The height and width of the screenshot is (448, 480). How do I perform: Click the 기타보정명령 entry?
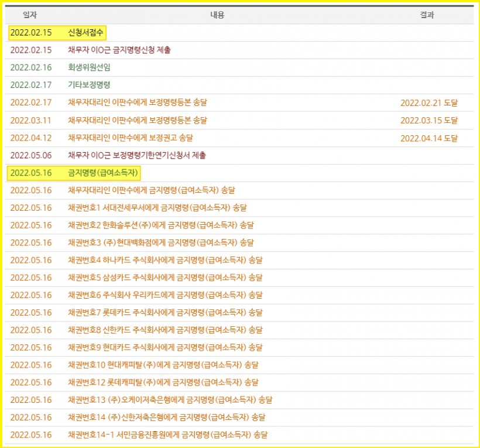(89, 85)
